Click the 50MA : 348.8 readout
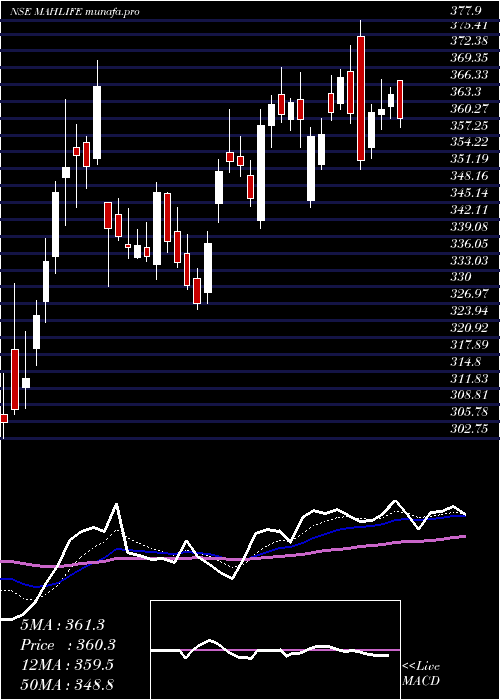The width and height of the screenshot is (500, 700). coord(67,685)
